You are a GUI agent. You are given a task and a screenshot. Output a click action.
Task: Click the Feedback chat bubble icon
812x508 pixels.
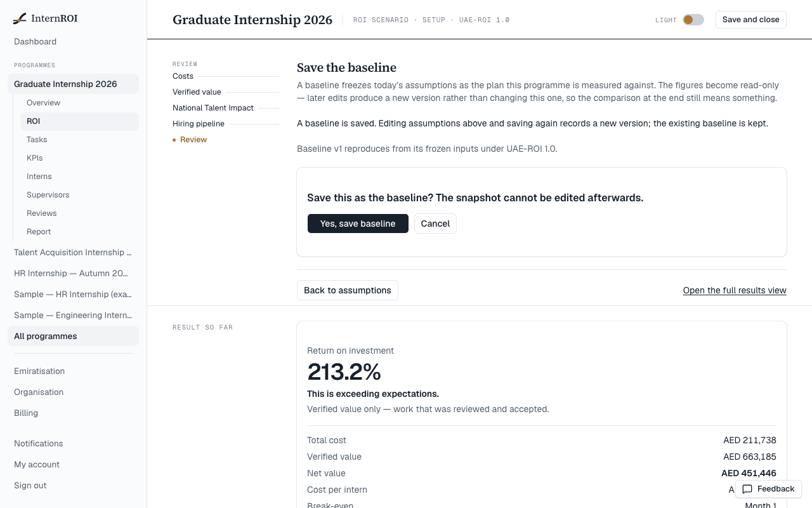click(747, 489)
